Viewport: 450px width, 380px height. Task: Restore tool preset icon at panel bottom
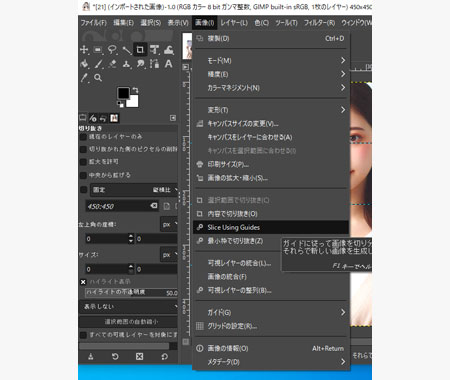click(115, 357)
